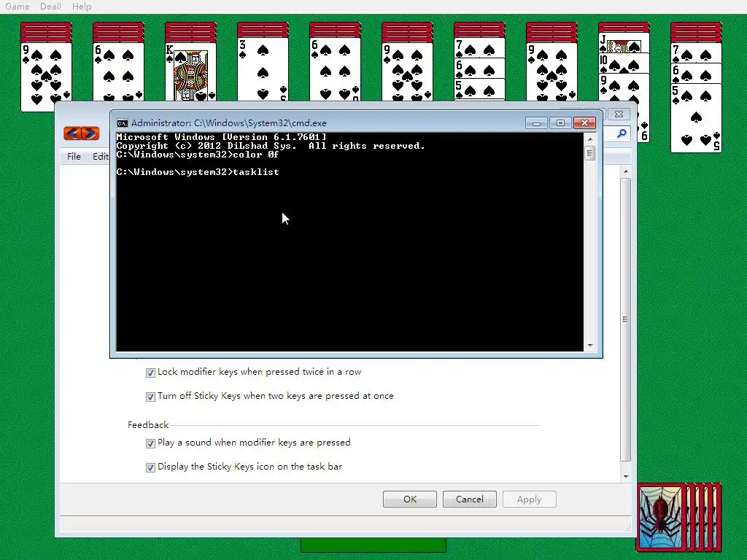Viewport: 747px width, 560px height.
Task: Select the 5 of spades in last column
Action: [x=696, y=117]
